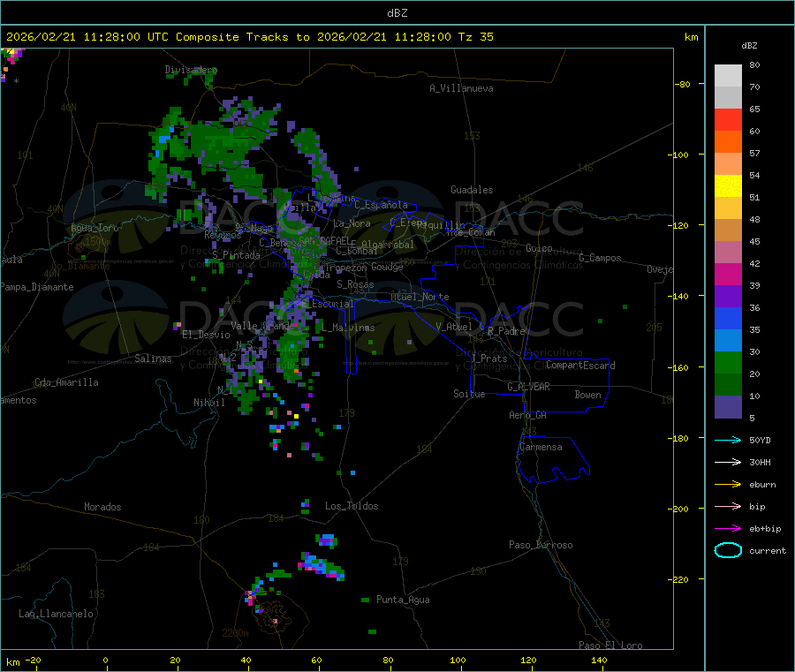Click the Bowen map label

pos(587,395)
